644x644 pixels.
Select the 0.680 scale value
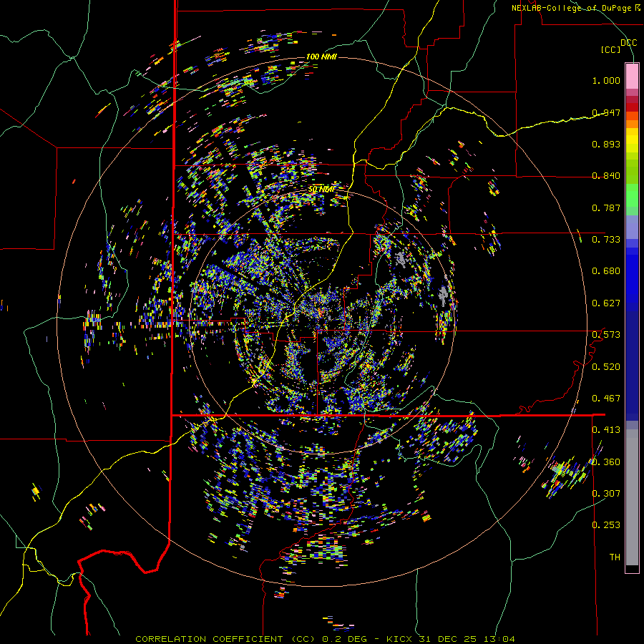606,271
